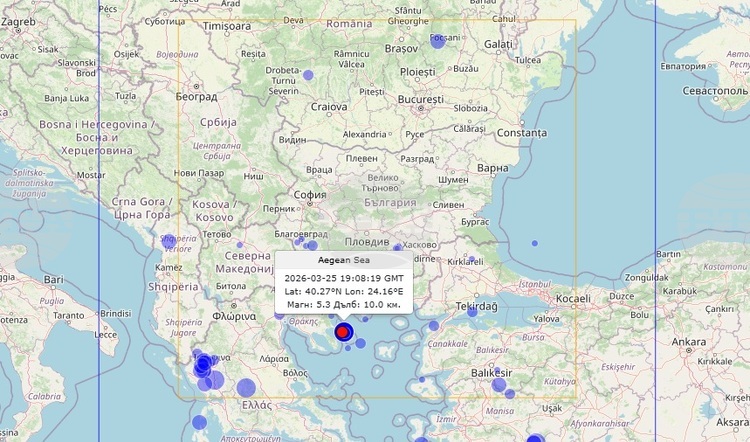This screenshot has height=442, width=750.
Task: Open the dense marker cluster in western Greece
Action: (204, 367)
